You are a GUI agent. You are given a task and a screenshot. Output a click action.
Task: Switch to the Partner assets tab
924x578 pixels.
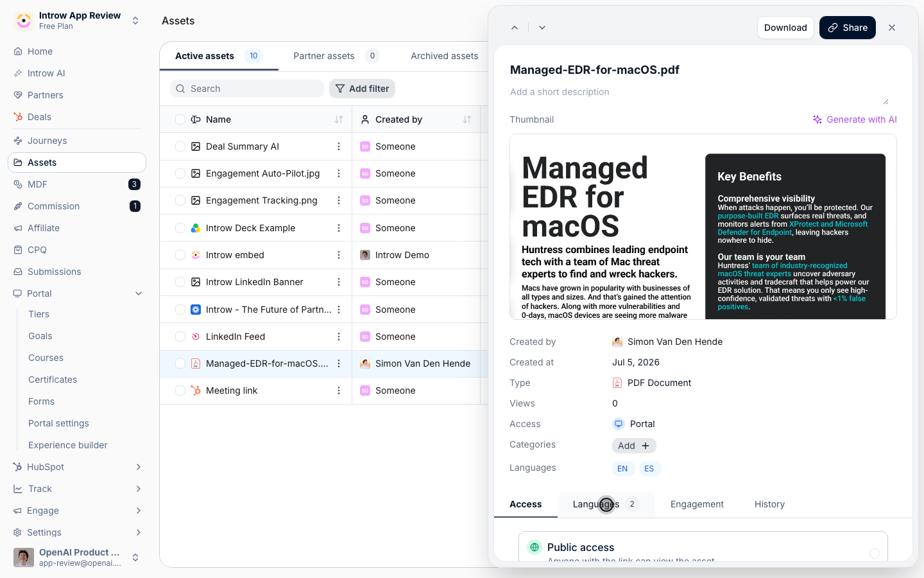click(x=336, y=56)
